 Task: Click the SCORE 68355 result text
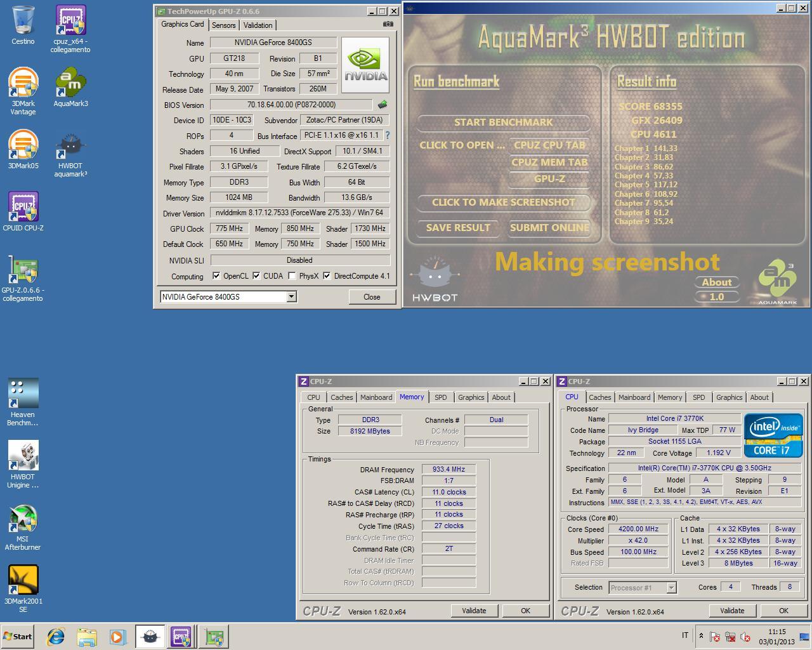point(650,107)
